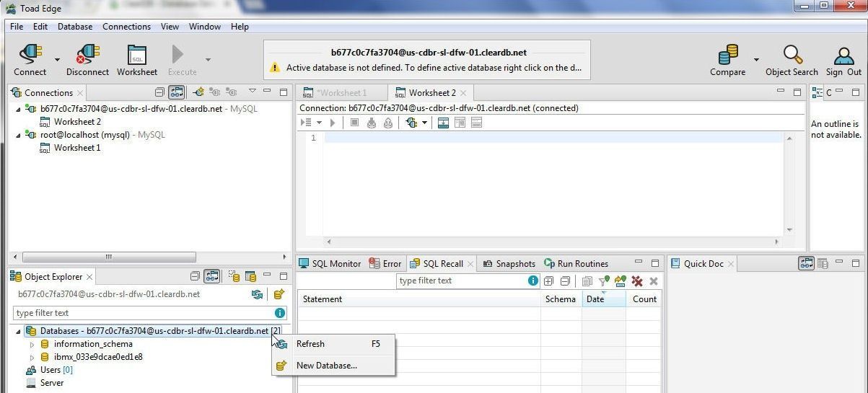Open Object Search tool

click(x=792, y=60)
